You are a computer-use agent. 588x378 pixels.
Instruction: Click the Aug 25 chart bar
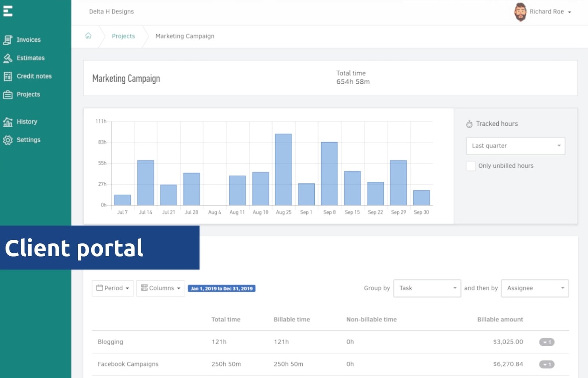[283, 170]
